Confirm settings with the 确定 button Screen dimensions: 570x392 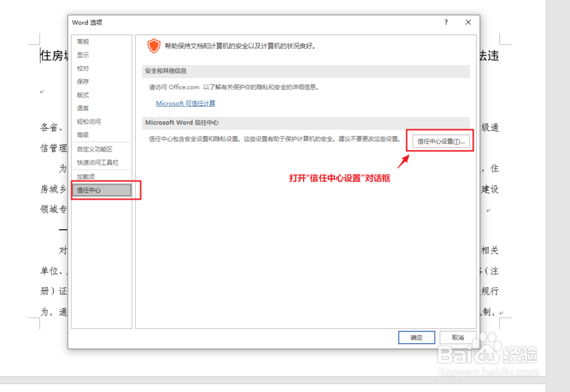pyautogui.click(x=417, y=337)
